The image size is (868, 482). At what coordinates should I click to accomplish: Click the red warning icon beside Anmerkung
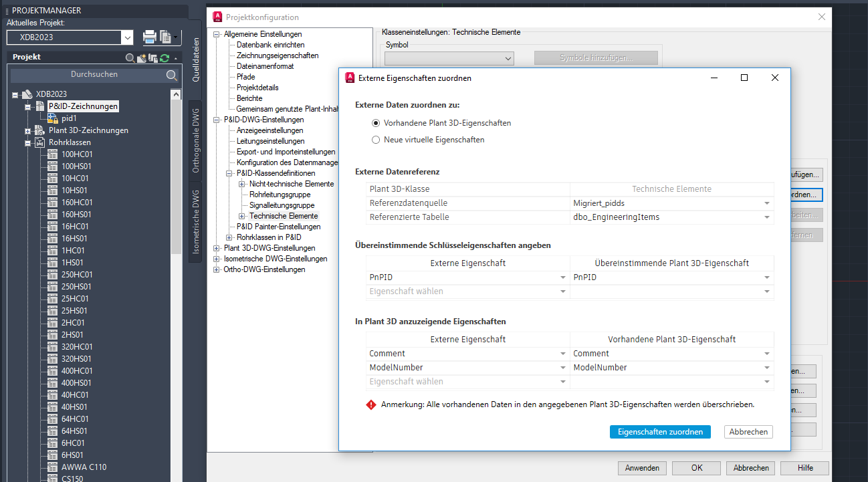coord(371,404)
